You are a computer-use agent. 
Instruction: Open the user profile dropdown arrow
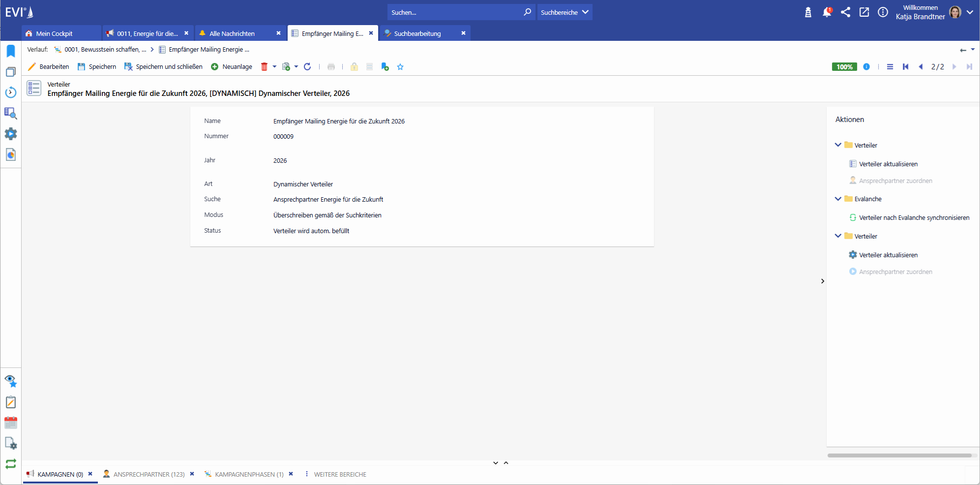click(x=970, y=12)
